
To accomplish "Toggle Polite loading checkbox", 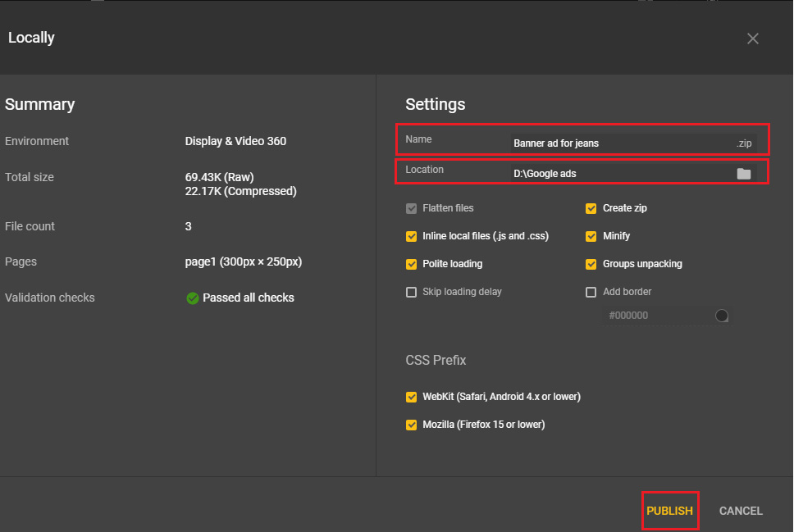I will point(411,264).
